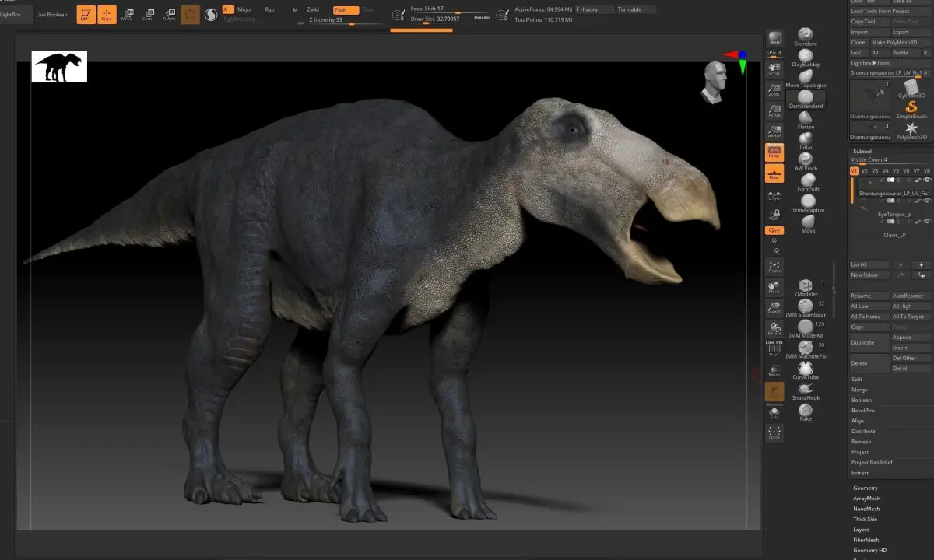Select visibility set V1
The width and height of the screenshot is (934, 560).
854,170
